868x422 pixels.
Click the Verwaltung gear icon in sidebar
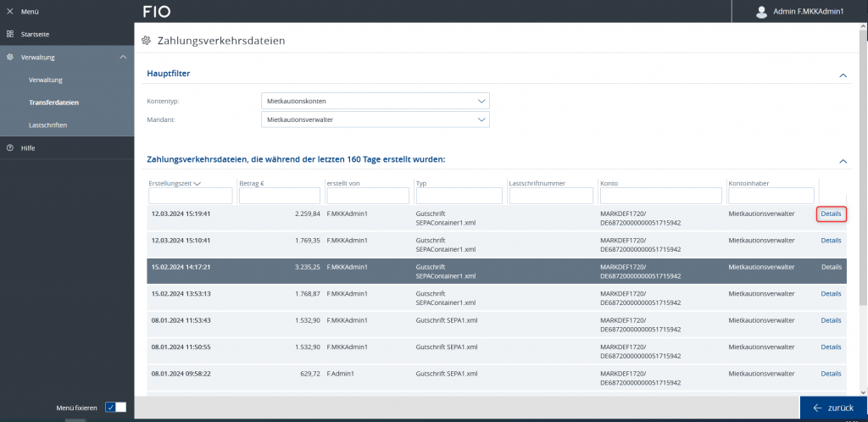coord(10,57)
